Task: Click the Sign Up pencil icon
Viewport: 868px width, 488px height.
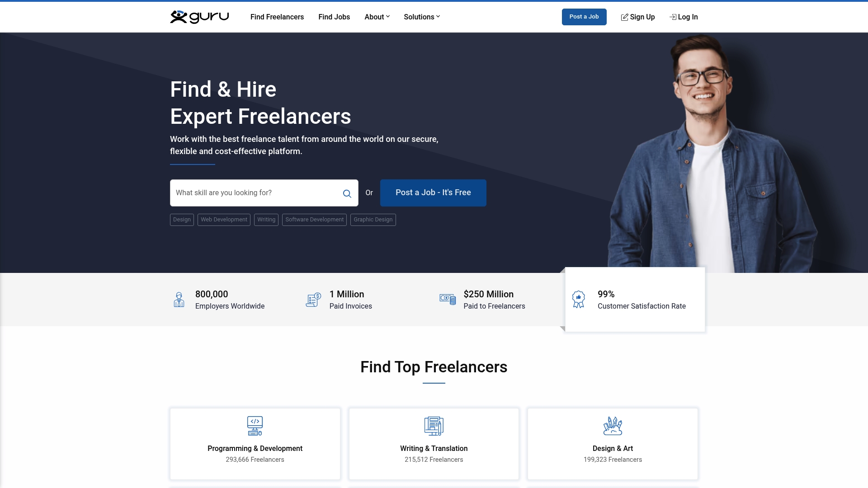Action: (x=624, y=17)
